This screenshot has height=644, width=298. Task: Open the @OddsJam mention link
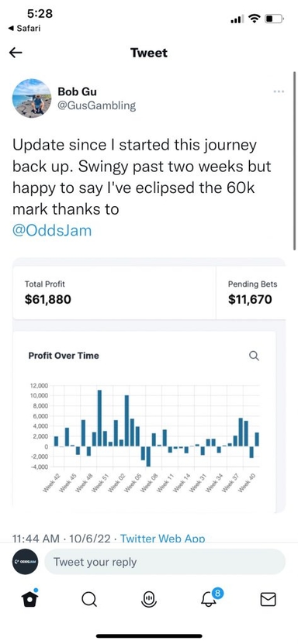tap(52, 230)
